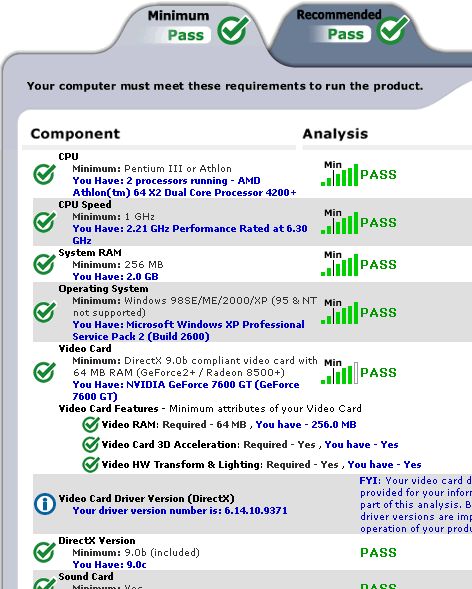
Task: Click 'Minimum: 256 MB' text
Action: [x=118, y=265]
